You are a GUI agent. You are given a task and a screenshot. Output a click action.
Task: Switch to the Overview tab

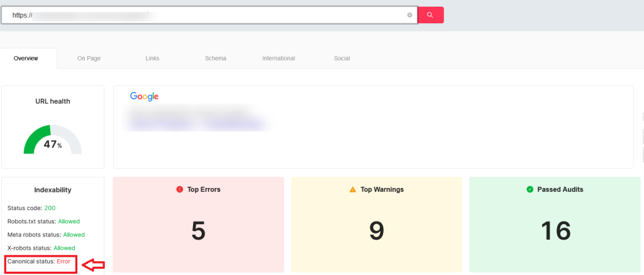pos(26,59)
